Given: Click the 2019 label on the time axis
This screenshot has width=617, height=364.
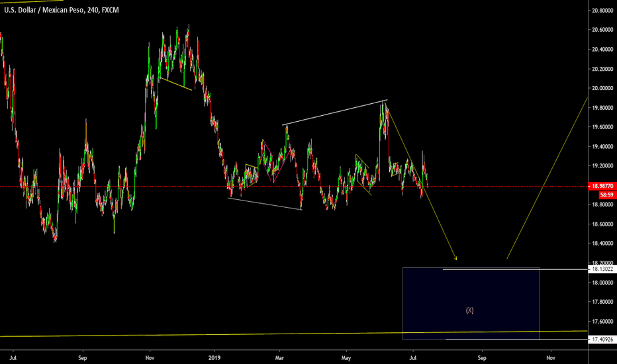Looking at the screenshot, I should click(214, 357).
